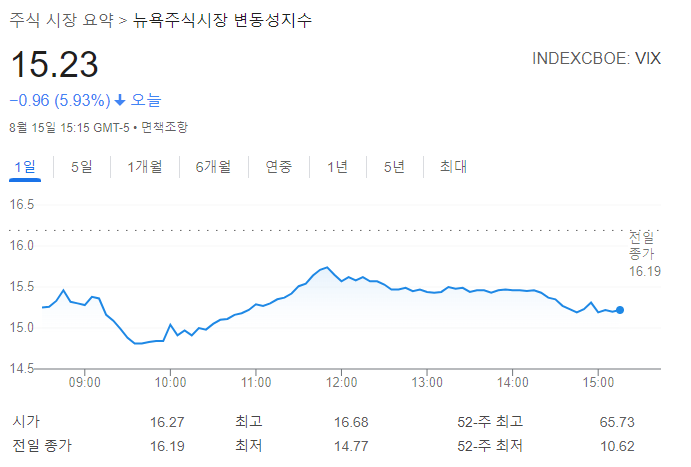Select the '최대' range tab

coord(453,167)
